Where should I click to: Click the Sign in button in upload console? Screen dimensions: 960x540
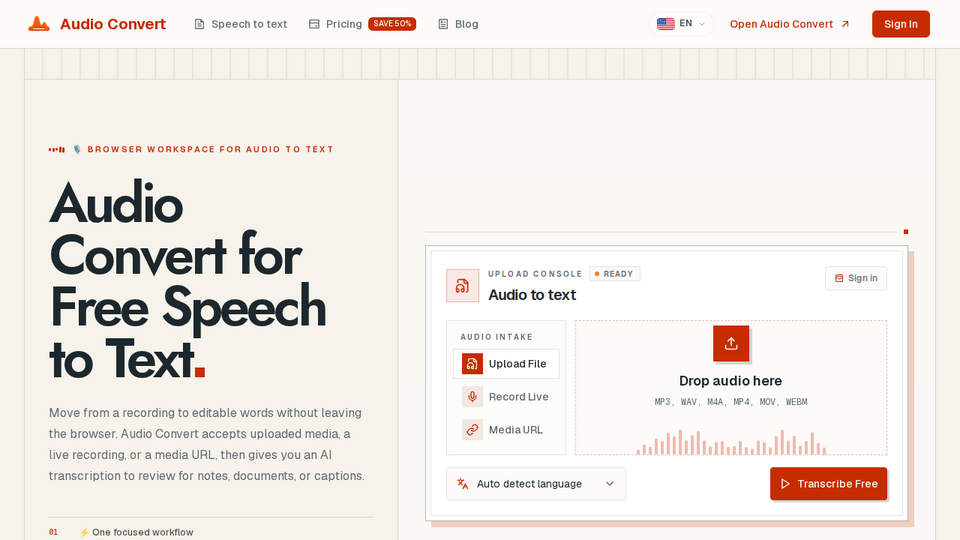point(856,278)
